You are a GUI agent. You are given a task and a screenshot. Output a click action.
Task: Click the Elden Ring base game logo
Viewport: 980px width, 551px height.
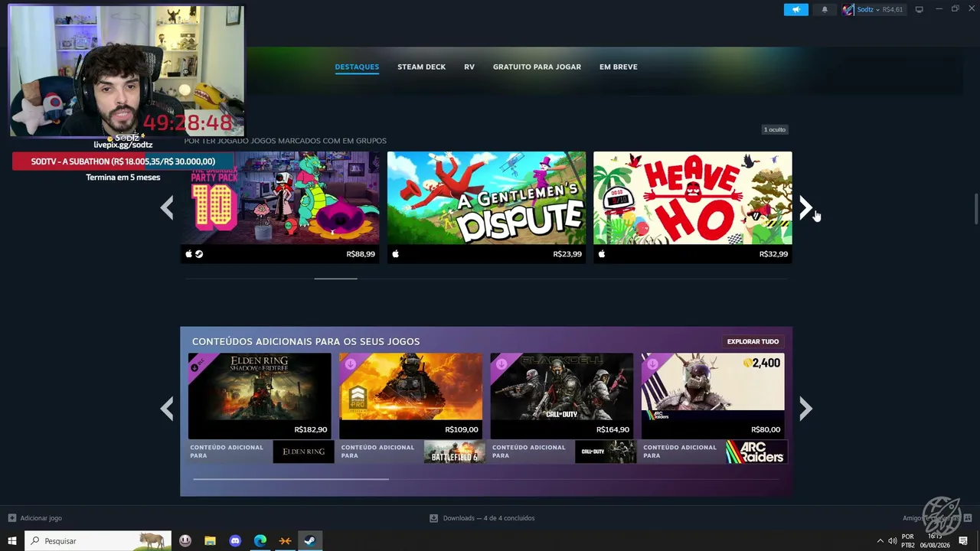303,452
